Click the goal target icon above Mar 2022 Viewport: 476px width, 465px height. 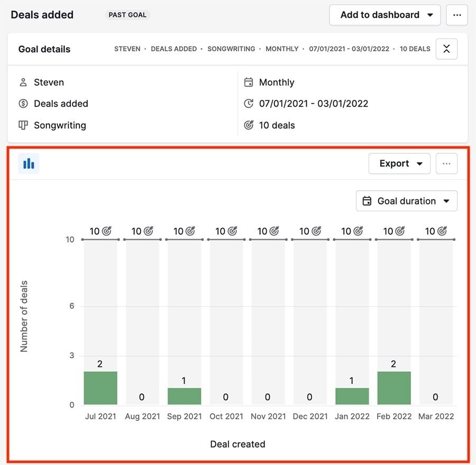tap(442, 231)
